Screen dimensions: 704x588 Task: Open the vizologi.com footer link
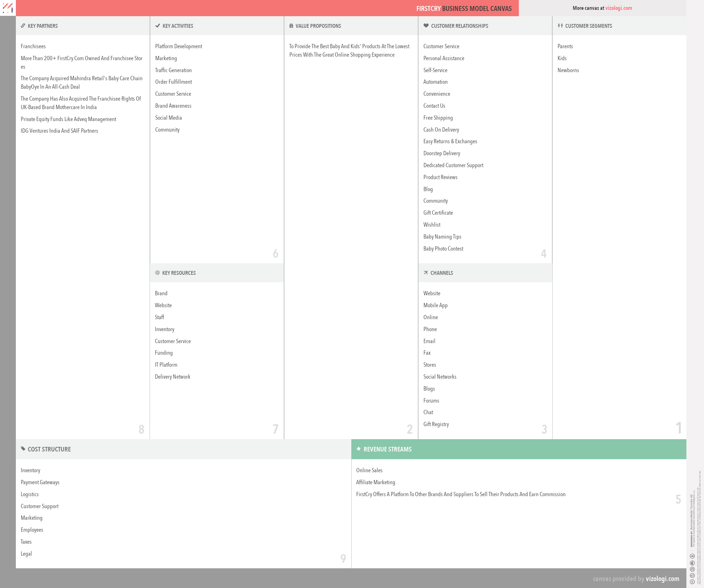662,578
